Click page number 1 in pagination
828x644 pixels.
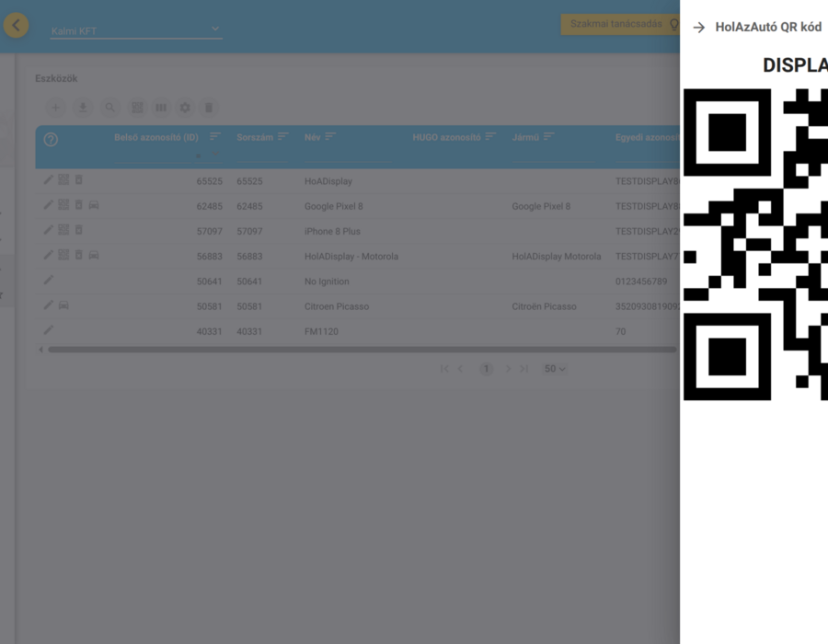pyautogui.click(x=487, y=369)
